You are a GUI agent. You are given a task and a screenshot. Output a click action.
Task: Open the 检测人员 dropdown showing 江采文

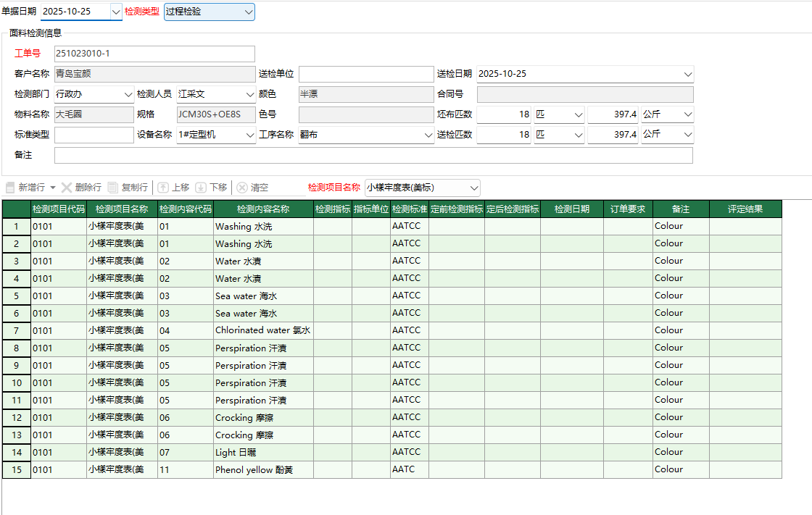250,94
